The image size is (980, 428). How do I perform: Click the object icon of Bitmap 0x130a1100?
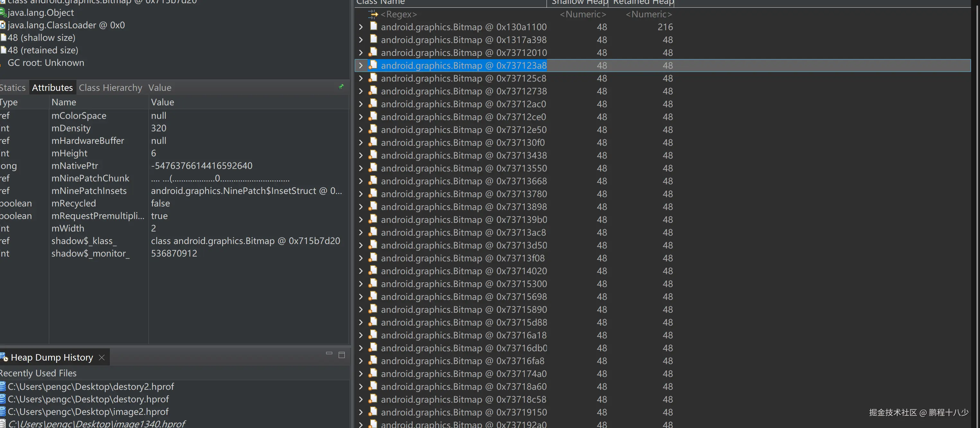[373, 27]
